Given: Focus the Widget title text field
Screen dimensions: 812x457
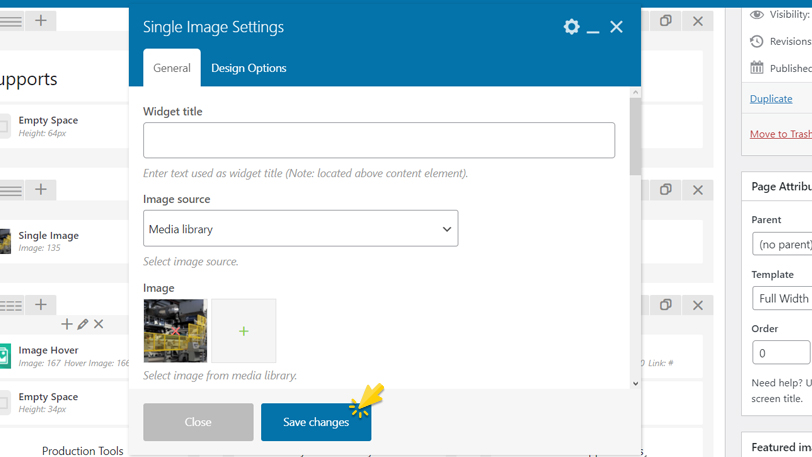Looking at the screenshot, I should pyautogui.click(x=378, y=141).
